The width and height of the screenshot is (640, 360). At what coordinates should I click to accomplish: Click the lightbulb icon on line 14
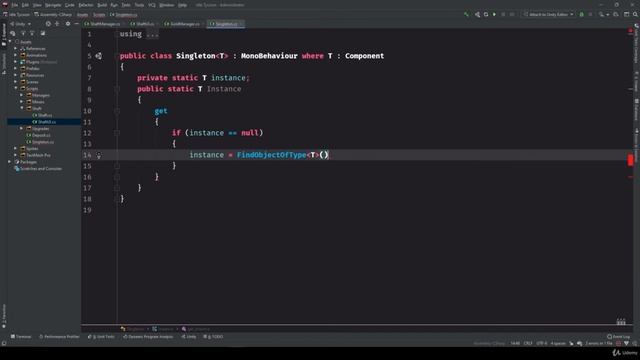coord(99,155)
